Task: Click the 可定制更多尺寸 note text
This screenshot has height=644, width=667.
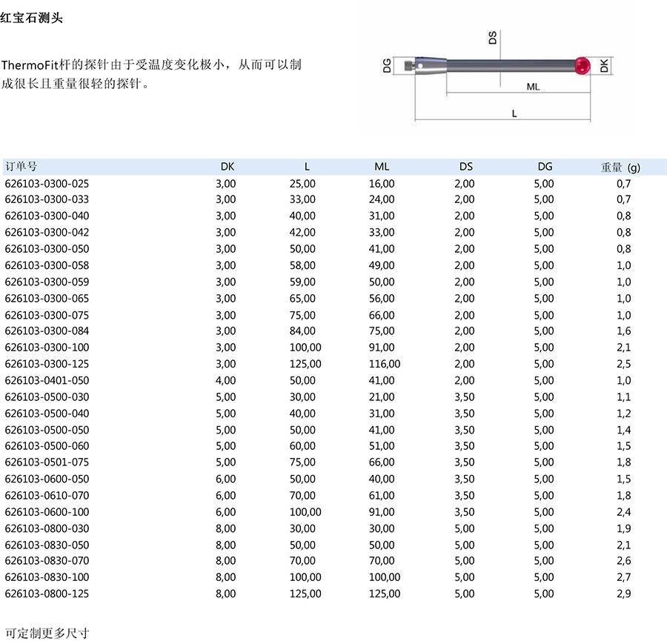Action: tap(47, 633)
